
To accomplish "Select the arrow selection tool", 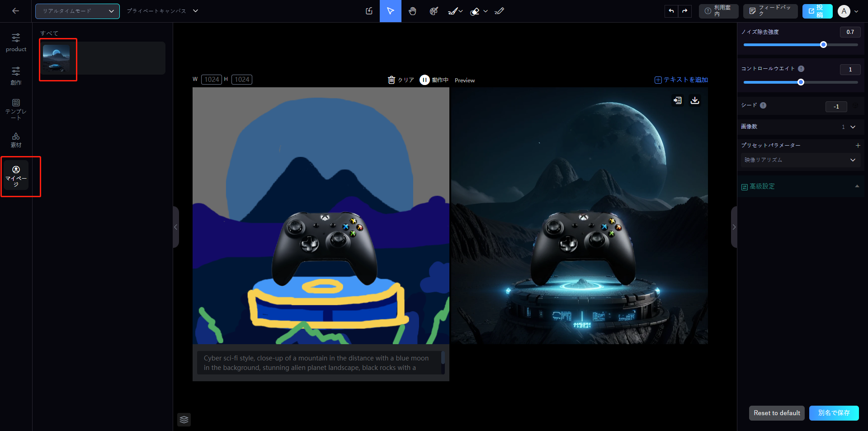I will [x=391, y=11].
